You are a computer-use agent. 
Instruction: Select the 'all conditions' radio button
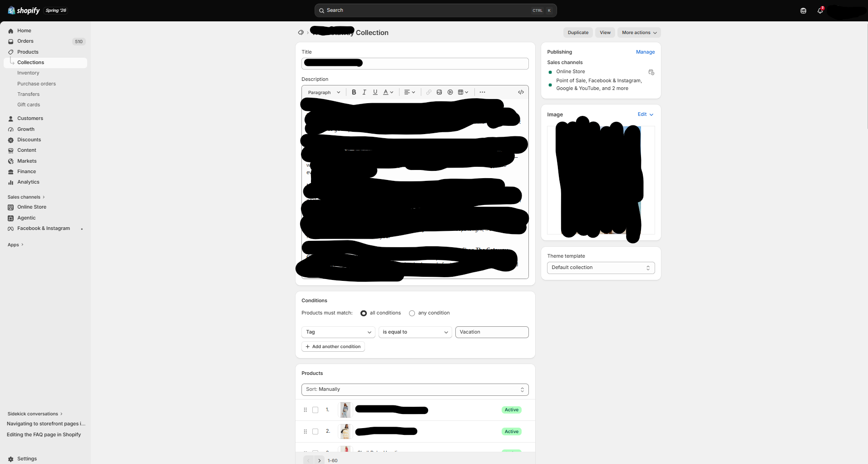point(364,313)
